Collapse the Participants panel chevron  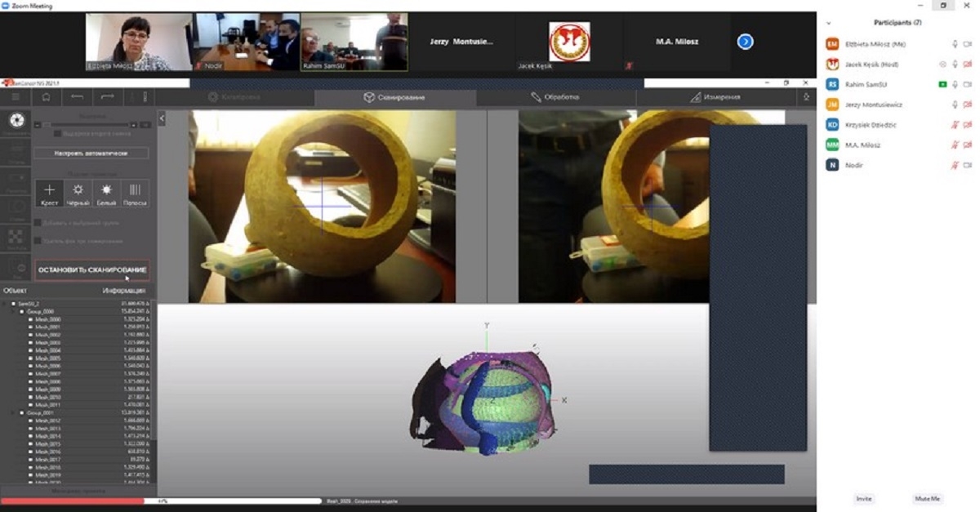click(x=829, y=23)
